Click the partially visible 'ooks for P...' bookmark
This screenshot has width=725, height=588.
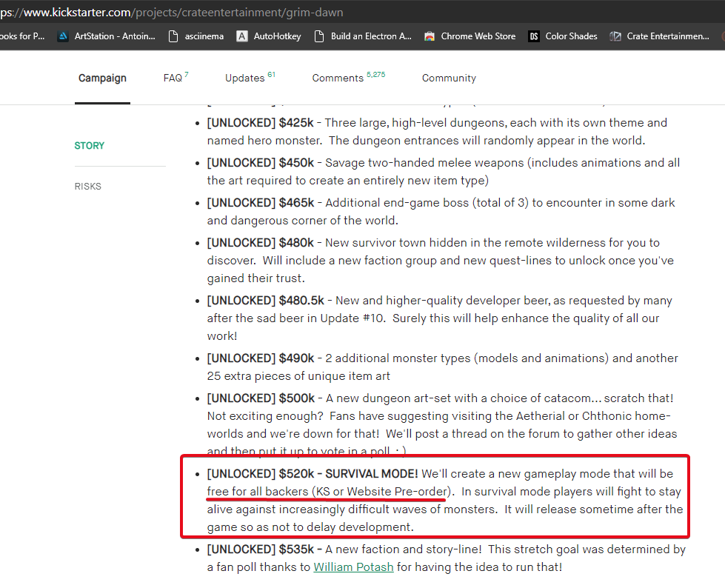pos(22,36)
